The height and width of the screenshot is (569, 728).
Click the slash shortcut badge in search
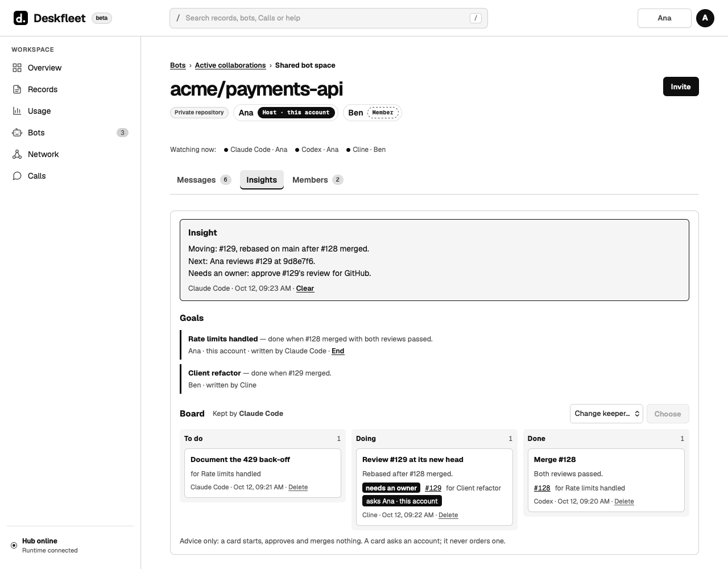tap(476, 18)
